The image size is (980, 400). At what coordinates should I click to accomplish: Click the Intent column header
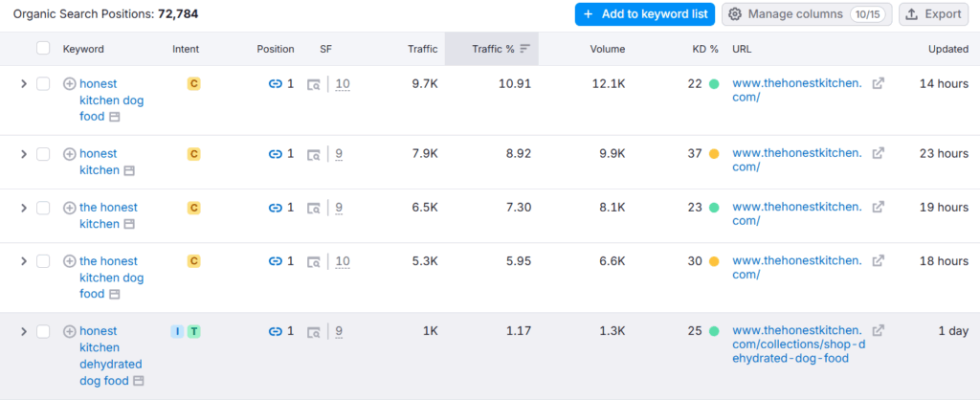[186, 49]
